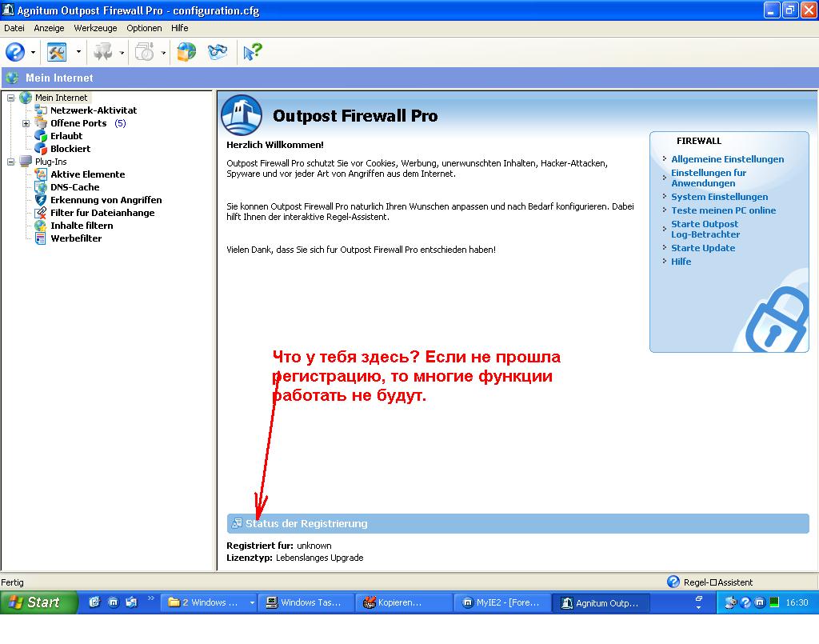Select Netzwerk-Aktivitat tree item
Image resolution: width=819 pixels, height=644 pixels.
click(x=94, y=110)
